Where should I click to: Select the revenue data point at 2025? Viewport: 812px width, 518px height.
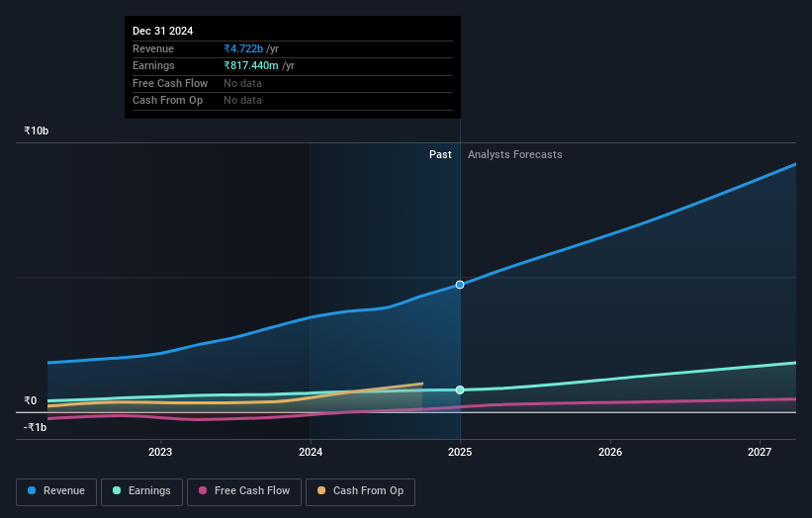click(x=460, y=285)
